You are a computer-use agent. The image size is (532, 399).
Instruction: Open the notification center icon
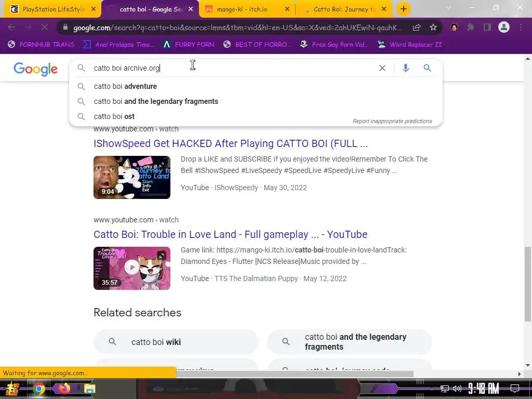point(515,389)
